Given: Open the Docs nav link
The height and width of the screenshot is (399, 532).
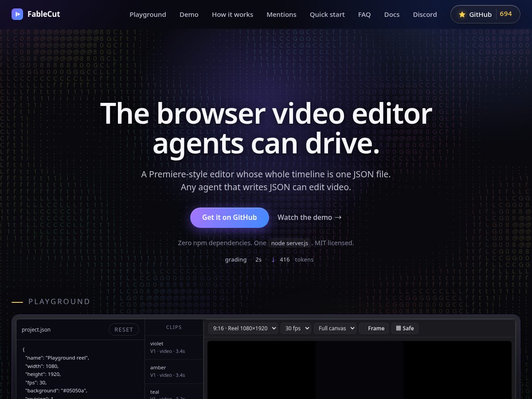Looking at the screenshot, I should coord(392,15).
